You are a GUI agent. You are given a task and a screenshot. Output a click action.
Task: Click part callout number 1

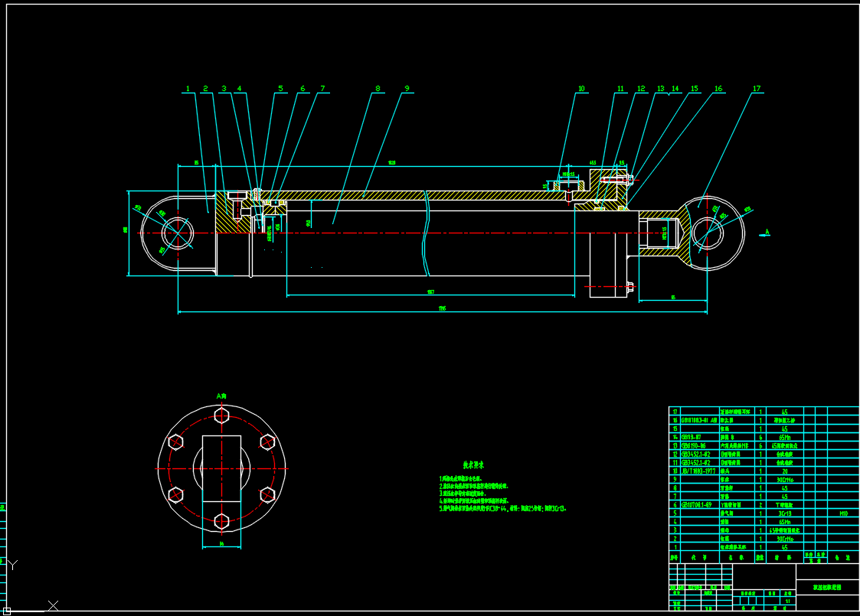pyautogui.click(x=188, y=89)
